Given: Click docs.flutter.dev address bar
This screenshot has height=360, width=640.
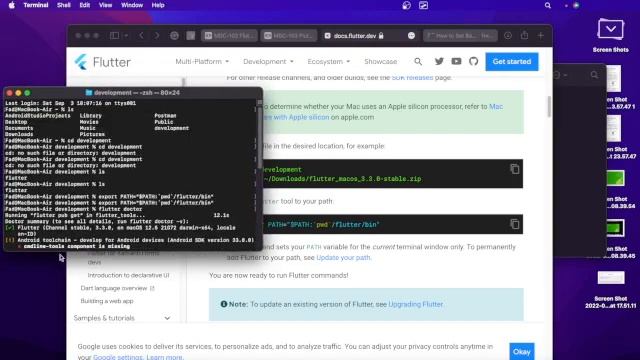Looking at the screenshot, I should pyautogui.click(x=354, y=36).
